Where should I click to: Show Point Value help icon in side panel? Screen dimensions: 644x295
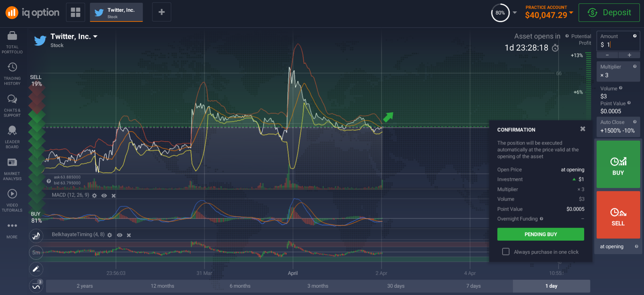629,103
